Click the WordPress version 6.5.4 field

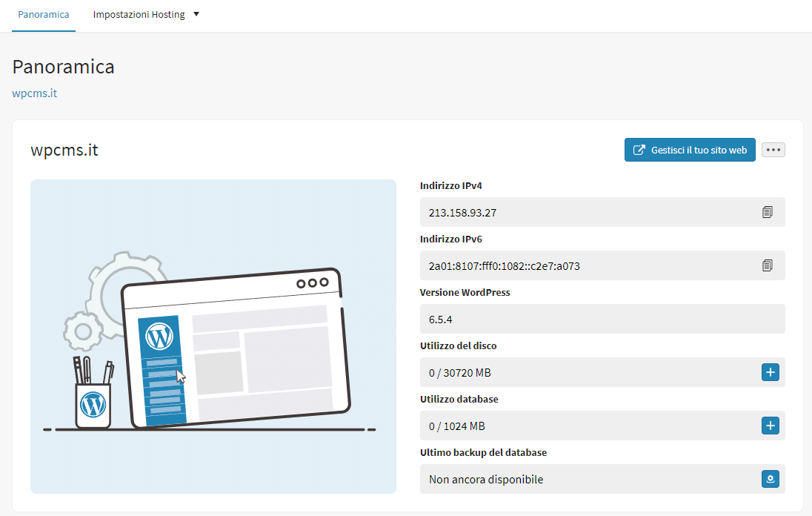(602, 319)
